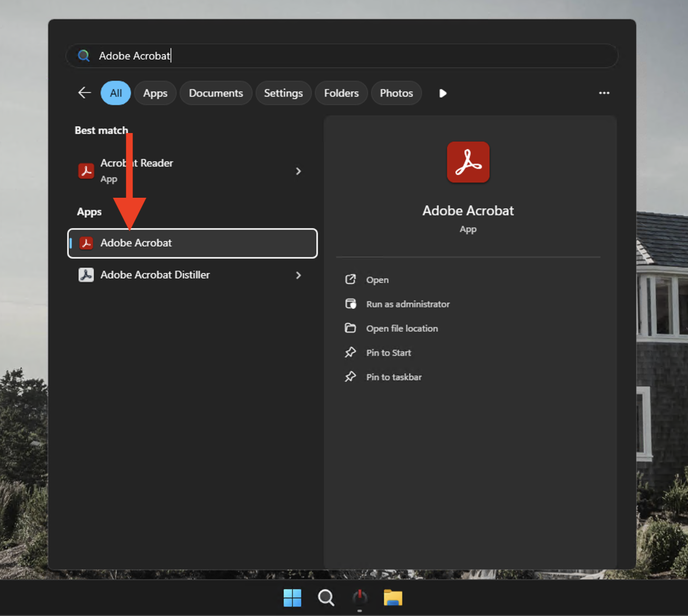Choose Run as administrator
This screenshot has height=616, width=688.
coord(407,304)
